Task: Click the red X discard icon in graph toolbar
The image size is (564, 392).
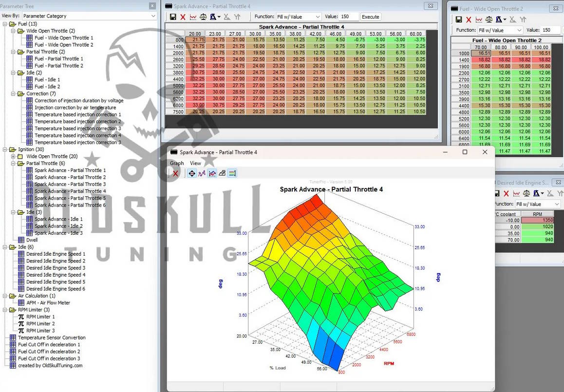Action: 175,173
